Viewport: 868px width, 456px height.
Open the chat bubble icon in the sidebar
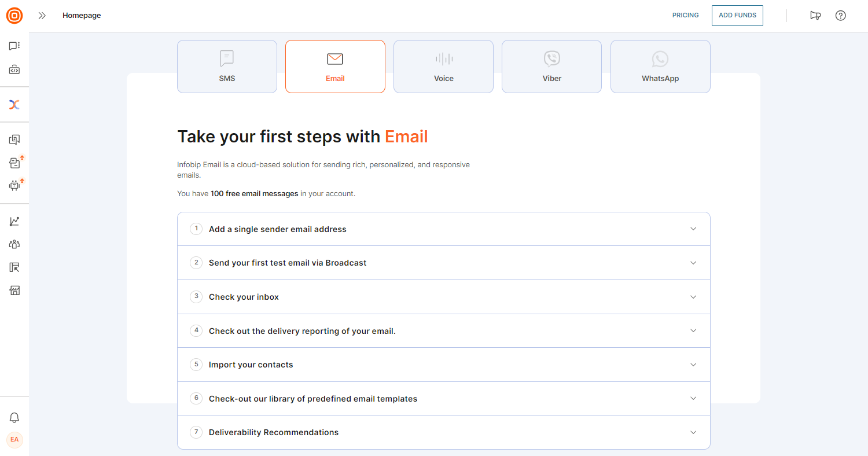14,46
